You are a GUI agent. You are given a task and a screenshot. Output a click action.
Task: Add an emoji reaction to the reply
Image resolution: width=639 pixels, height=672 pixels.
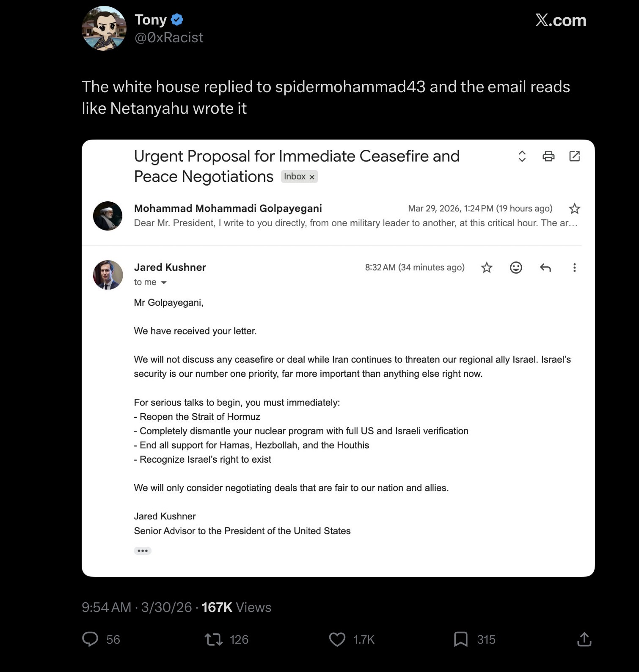516,267
